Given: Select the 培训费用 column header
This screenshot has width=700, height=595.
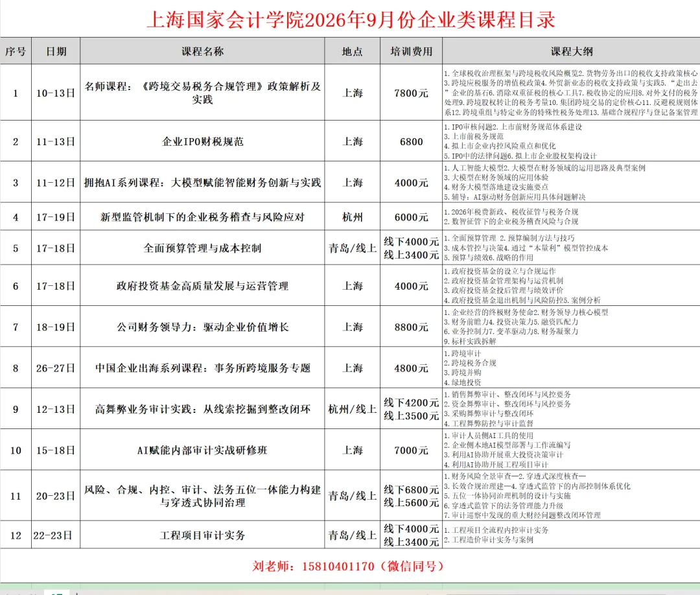Looking at the screenshot, I should click(x=411, y=51).
